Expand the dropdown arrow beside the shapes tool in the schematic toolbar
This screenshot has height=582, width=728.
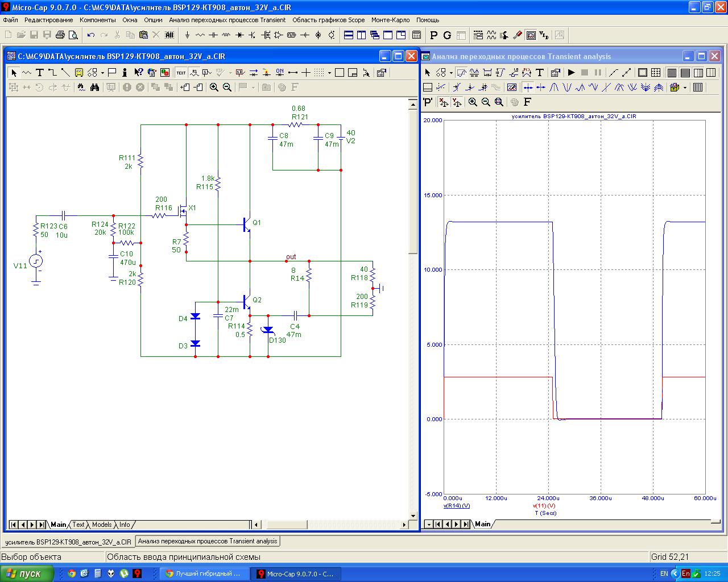point(102,72)
